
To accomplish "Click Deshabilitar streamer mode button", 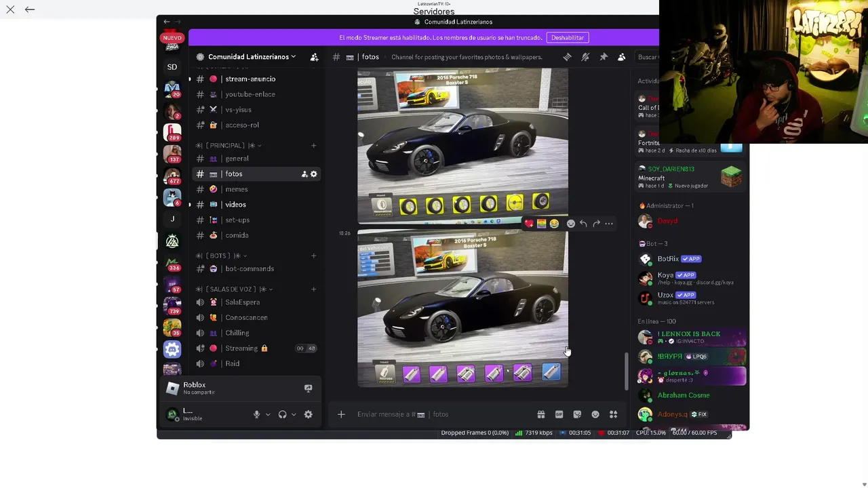I will coord(568,37).
